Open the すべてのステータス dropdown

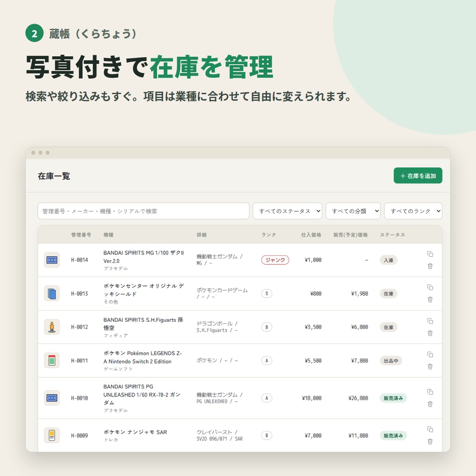click(287, 211)
